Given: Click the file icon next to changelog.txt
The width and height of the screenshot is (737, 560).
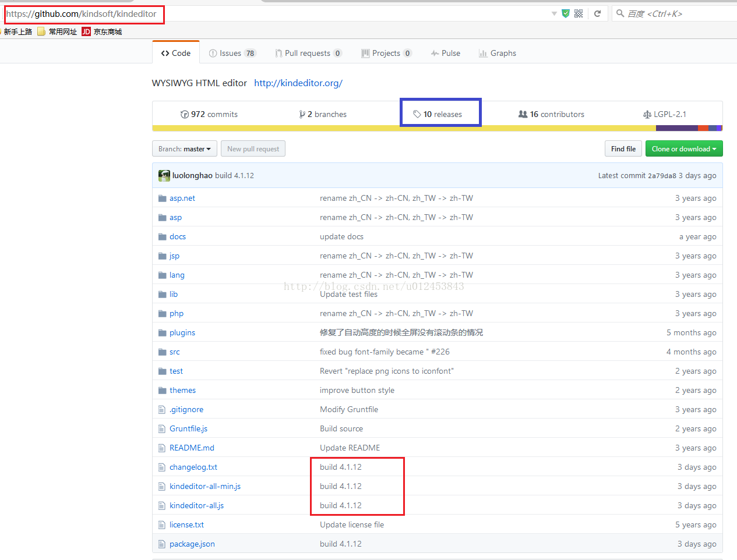Looking at the screenshot, I should point(162,467).
